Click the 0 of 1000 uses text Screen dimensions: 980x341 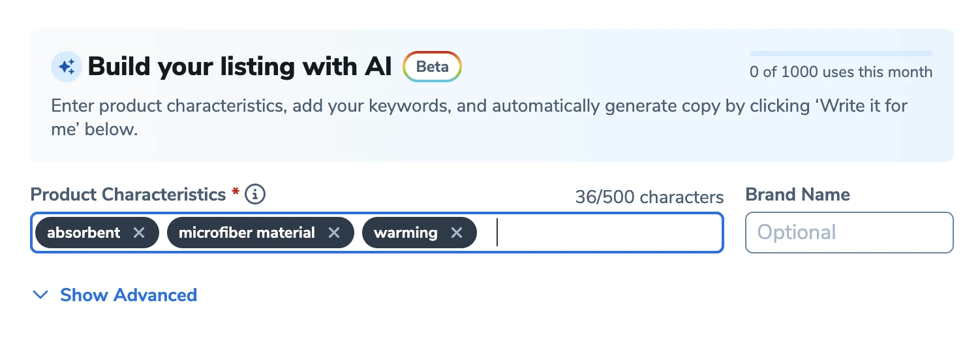pos(840,72)
